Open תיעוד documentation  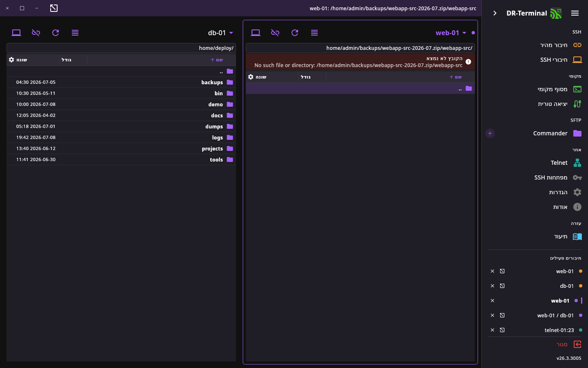535,236
